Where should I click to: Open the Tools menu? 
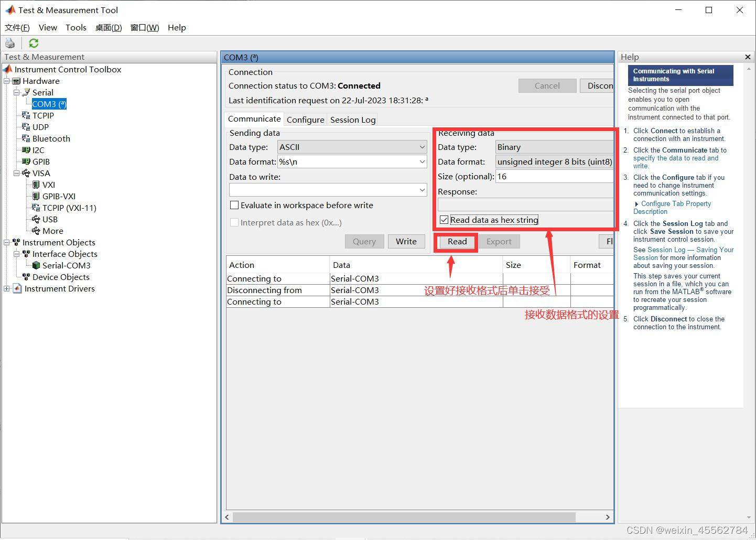tap(75, 28)
